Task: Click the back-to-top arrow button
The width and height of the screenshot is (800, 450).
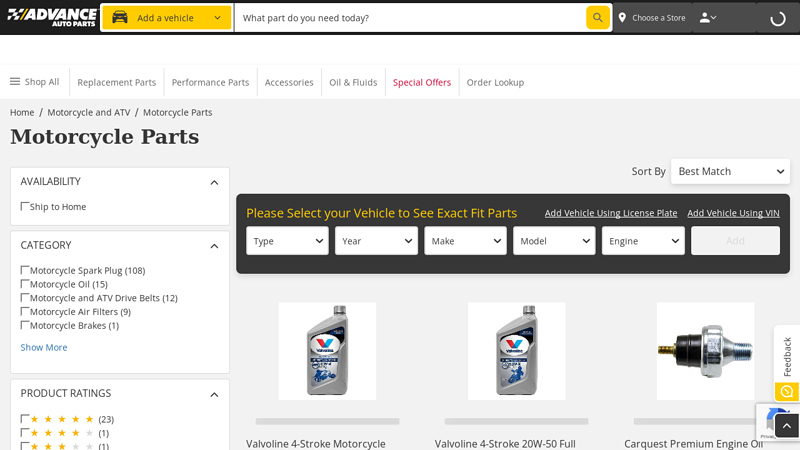Action: click(787, 426)
